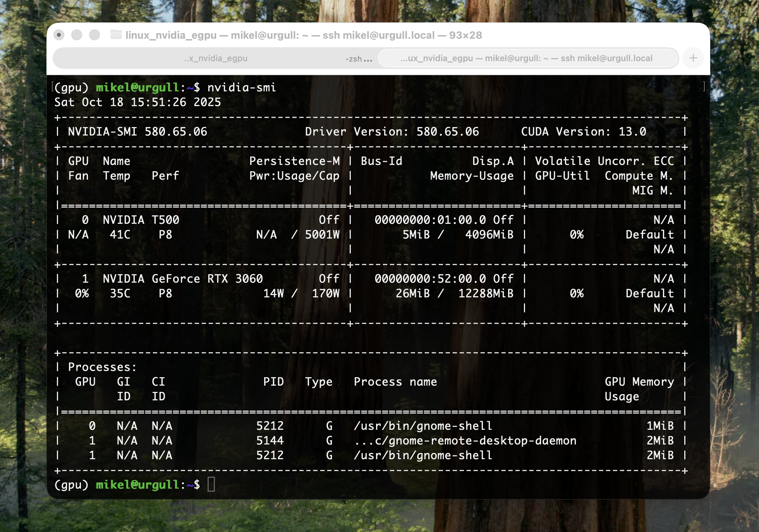The width and height of the screenshot is (759, 532).
Task: Click the window title text
Action: pos(304,35)
